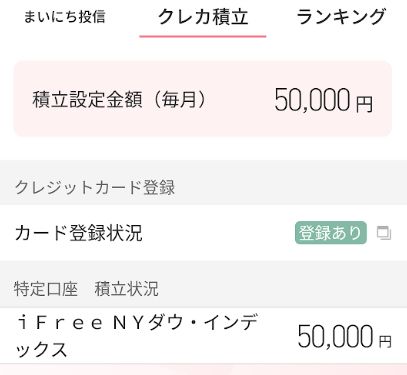Switch to the まいにち投信 tab
407x375 pixels.
(65, 17)
